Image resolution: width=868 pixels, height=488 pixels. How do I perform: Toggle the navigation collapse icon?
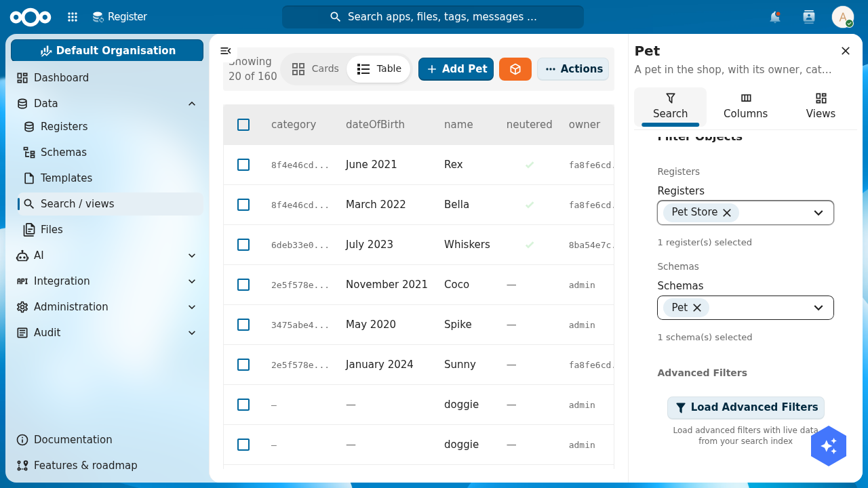tap(226, 51)
